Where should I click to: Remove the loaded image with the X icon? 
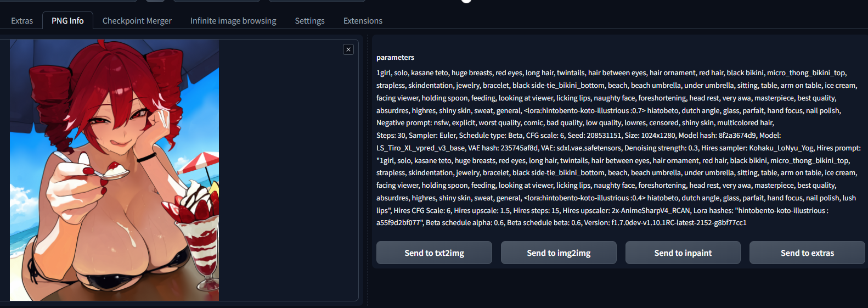(348, 49)
